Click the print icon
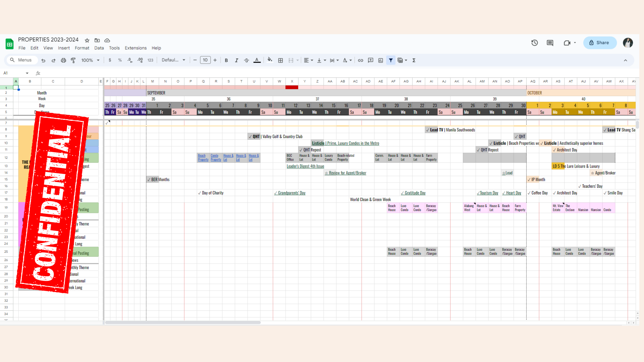 point(63,60)
